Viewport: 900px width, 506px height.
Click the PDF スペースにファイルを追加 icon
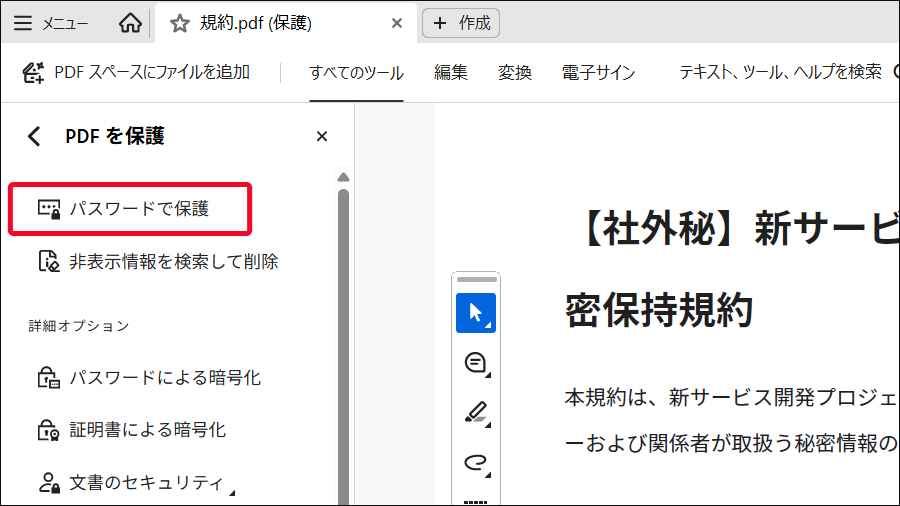(x=33, y=73)
